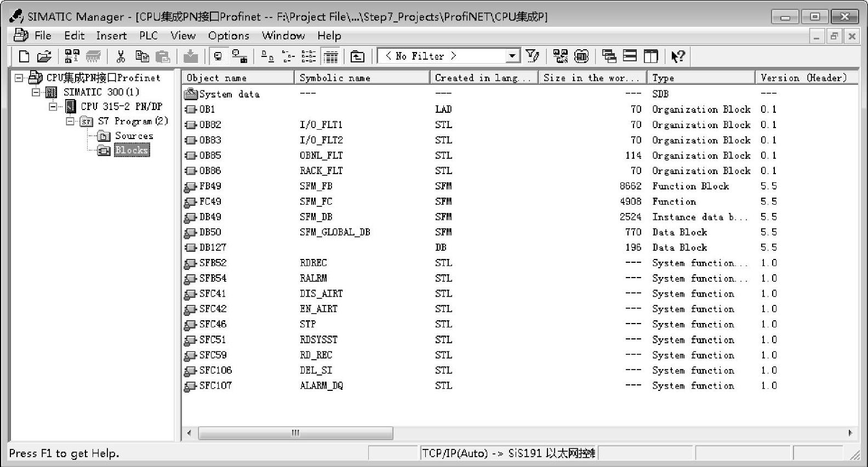Click the TCP/IP(Auto) status bar entry

pyautogui.click(x=508, y=453)
